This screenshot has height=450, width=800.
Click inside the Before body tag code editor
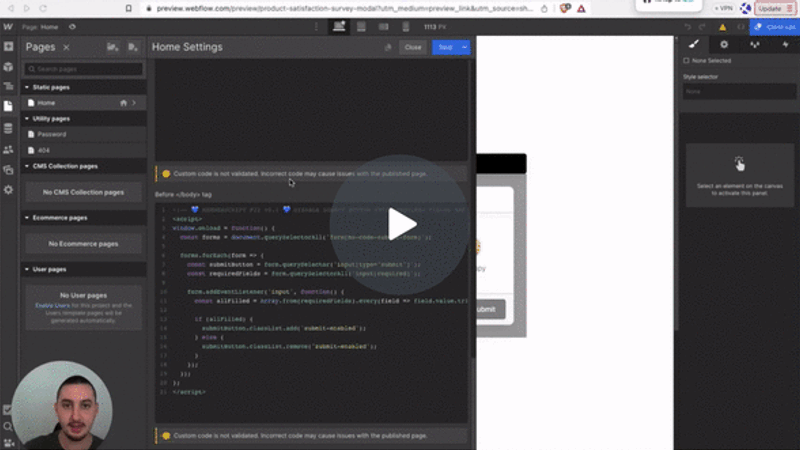point(311,312)
